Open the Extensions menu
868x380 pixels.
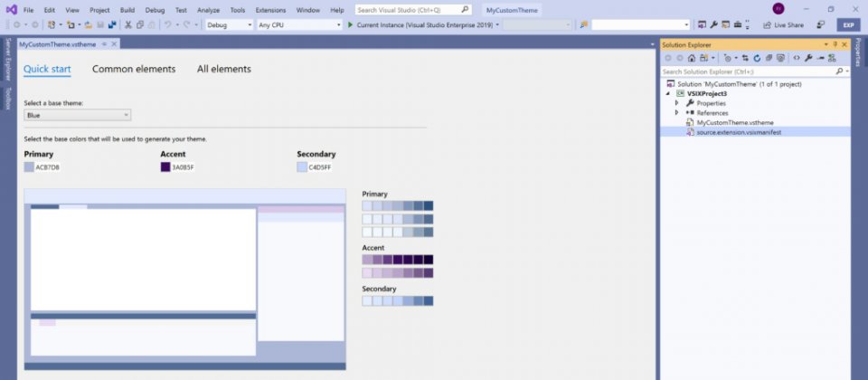pos(270,10)
